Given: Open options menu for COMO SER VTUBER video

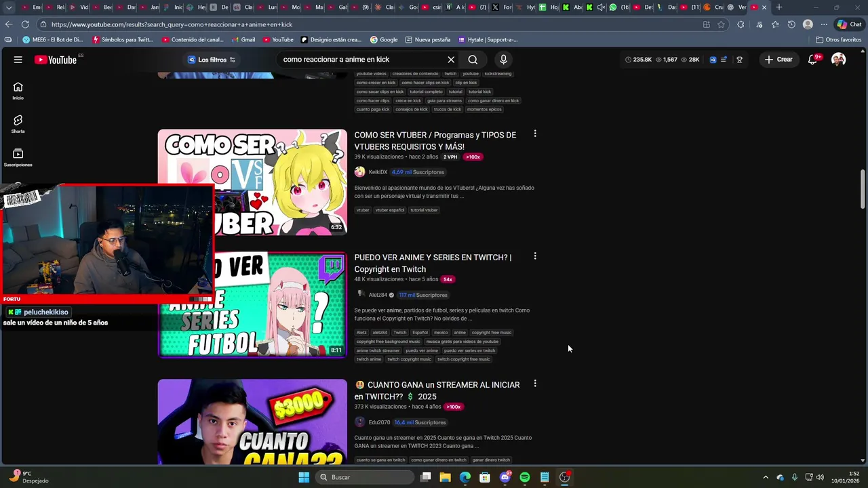Looking at the screenshot, I should tap(535, 134).
